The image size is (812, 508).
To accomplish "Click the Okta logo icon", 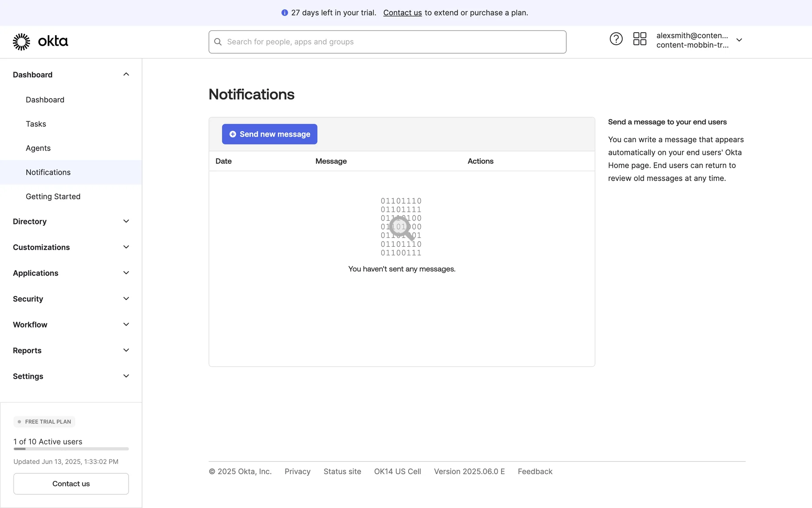I will pos(22,41).
